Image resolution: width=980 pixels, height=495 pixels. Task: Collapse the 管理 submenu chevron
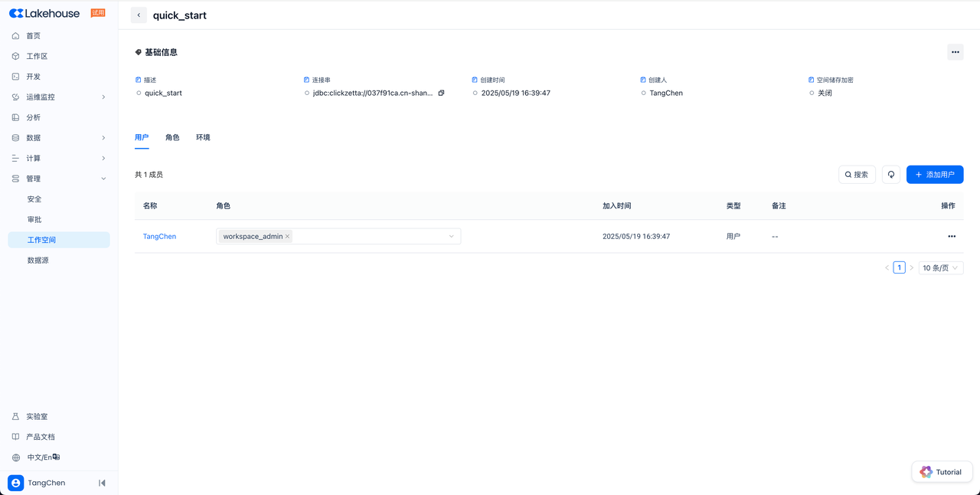pos(103,179)
